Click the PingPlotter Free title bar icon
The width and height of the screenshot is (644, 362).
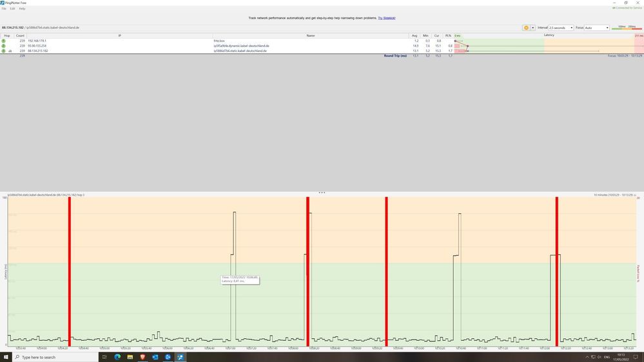[3, 3]
